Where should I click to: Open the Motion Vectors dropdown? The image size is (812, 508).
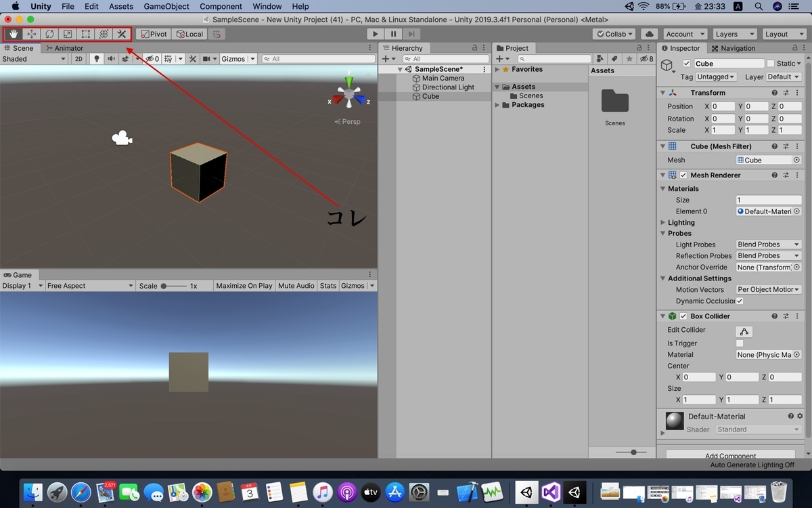(x=769, y=290)
